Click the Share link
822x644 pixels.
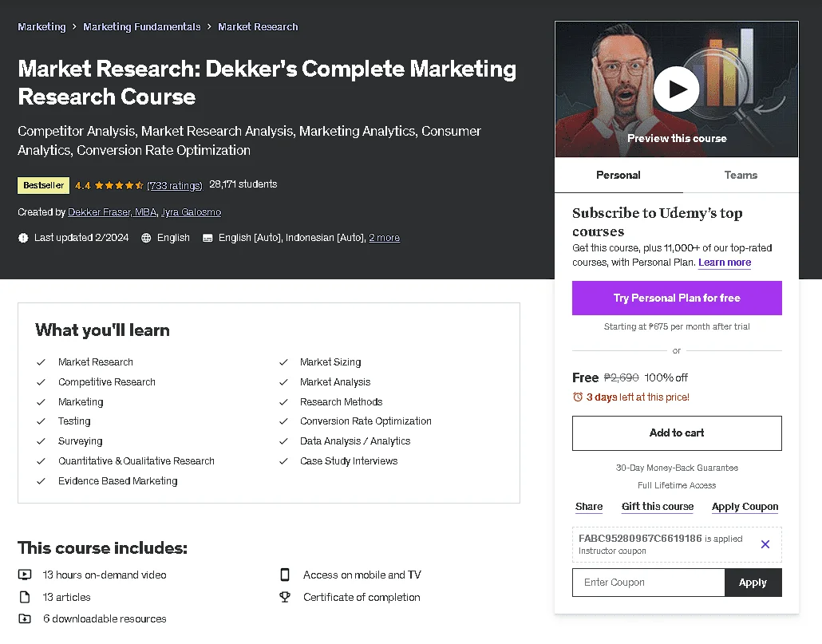pos(589,506)
